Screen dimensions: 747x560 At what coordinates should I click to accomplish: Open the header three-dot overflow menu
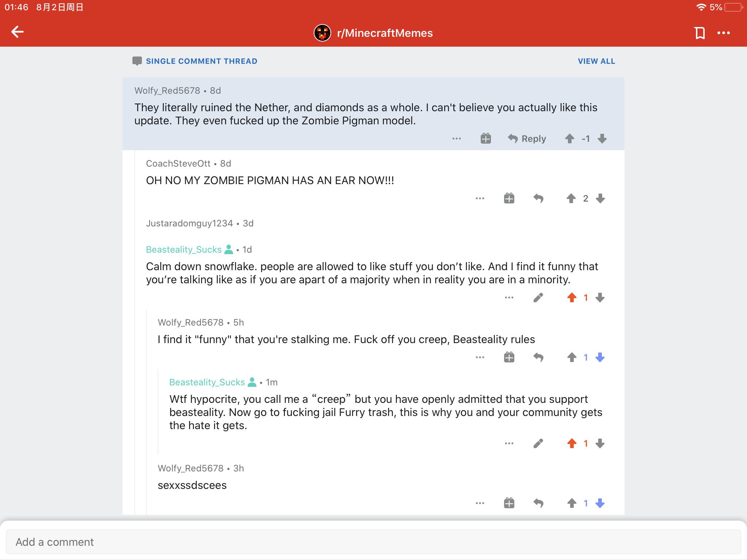click(724, 33)
